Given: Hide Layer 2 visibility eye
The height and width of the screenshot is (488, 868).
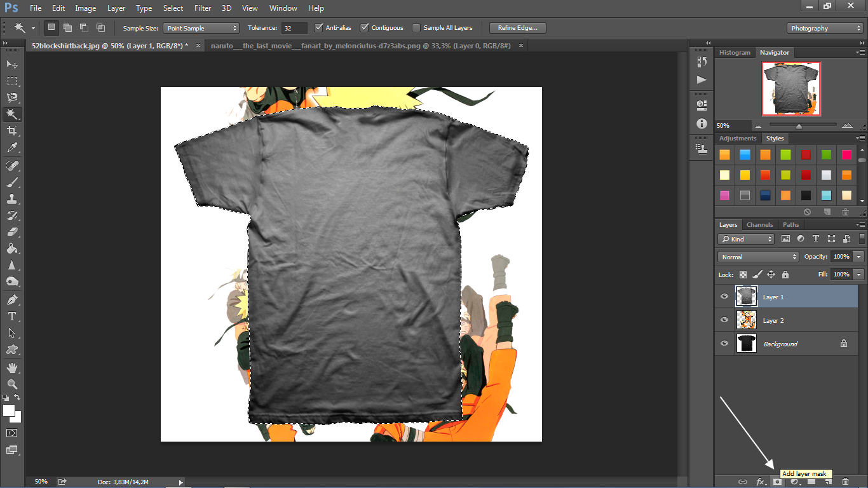Looking at the screenshot, I should [724, 320].
